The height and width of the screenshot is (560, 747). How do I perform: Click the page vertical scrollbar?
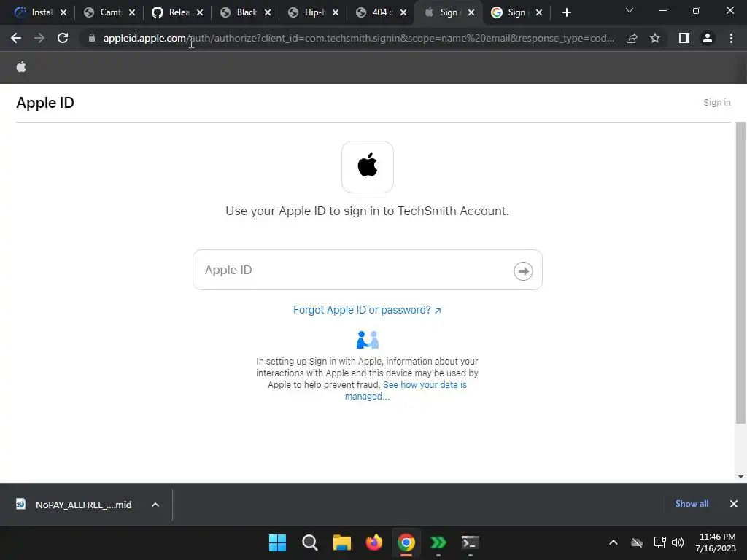740,273
